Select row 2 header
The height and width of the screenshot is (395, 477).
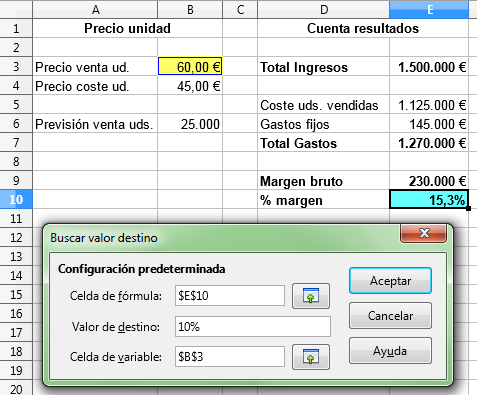pyautogui.click(x=16, y=47)
